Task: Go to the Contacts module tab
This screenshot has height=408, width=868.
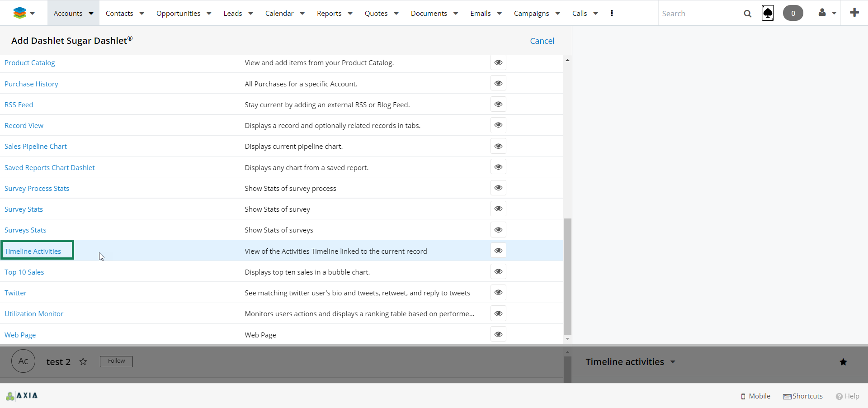Action: [119, 14]
